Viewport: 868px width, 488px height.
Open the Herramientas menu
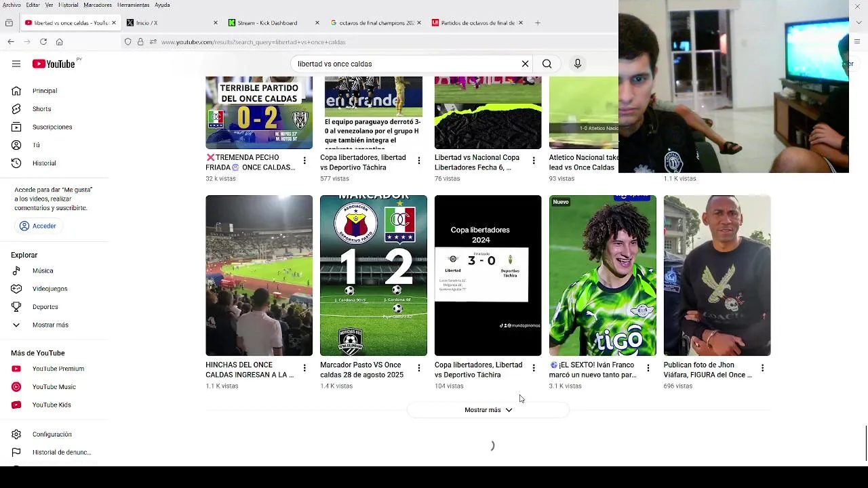point(133,5)
